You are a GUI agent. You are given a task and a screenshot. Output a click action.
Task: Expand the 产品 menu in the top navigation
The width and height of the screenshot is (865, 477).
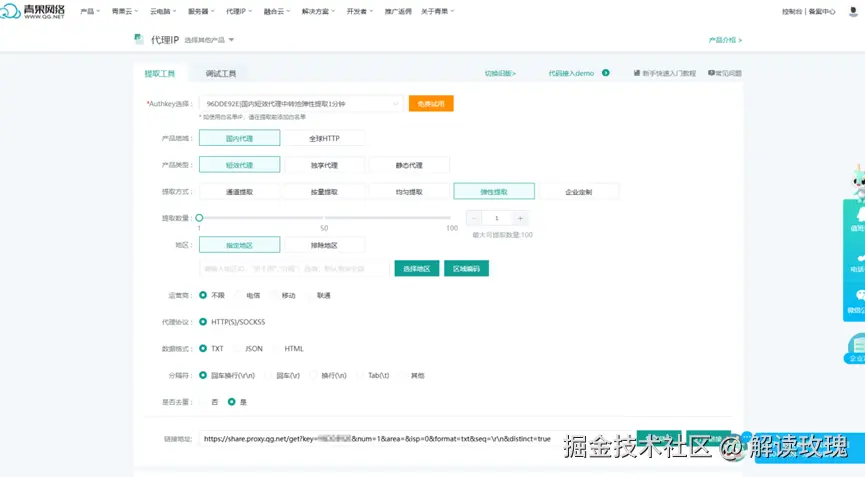(90, 11)
